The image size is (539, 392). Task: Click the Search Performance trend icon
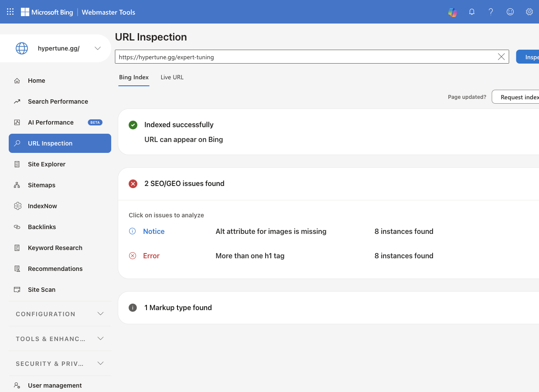point(17,101)
